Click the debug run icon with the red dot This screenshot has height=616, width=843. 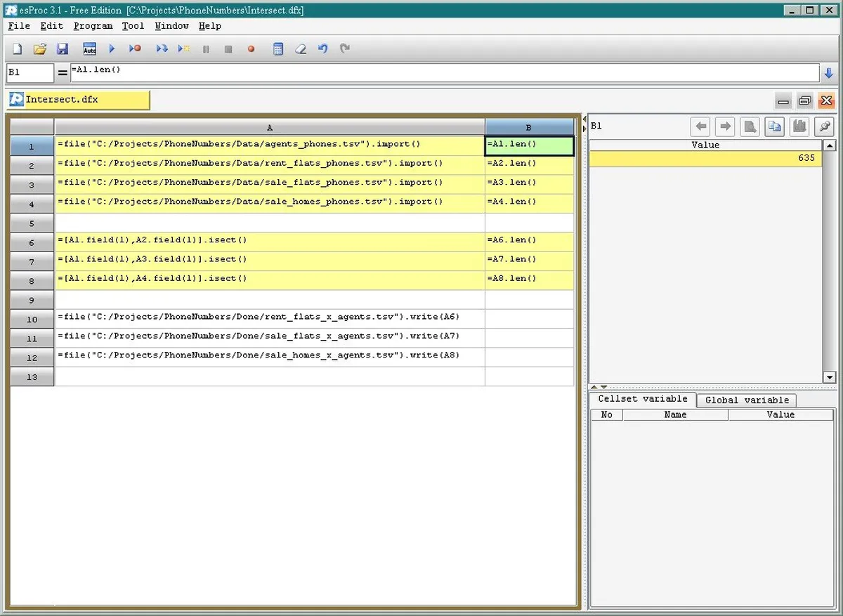coord(135,49)
